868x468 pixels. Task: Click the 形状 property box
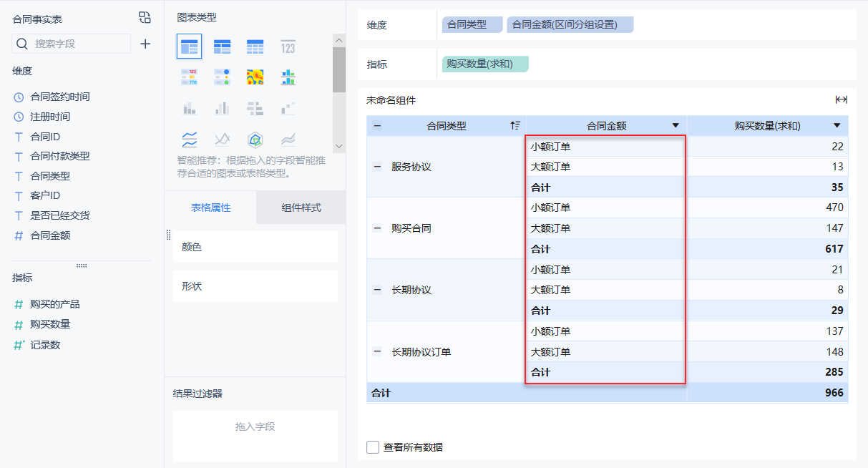point(255,286)
